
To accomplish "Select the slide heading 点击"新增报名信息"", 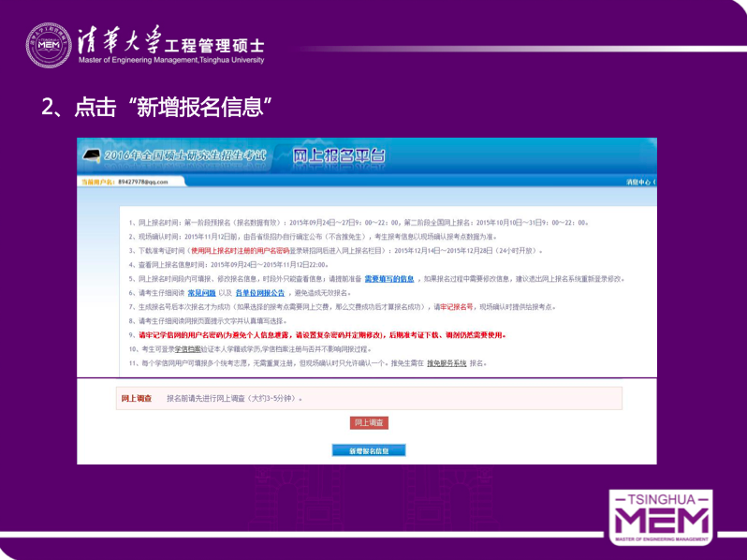I will pyautogui.click(x=163, y=107).
